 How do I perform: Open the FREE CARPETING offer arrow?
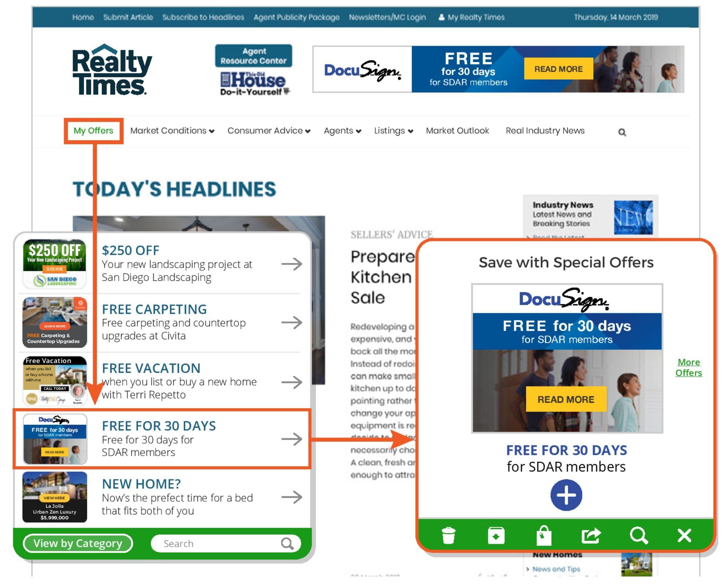pos(291,322)
